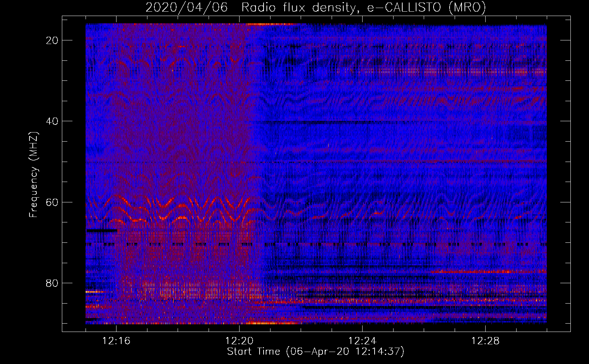Click the time tick label "12:24"
This screenshot has width=589, height=364.
click(362, 341)
